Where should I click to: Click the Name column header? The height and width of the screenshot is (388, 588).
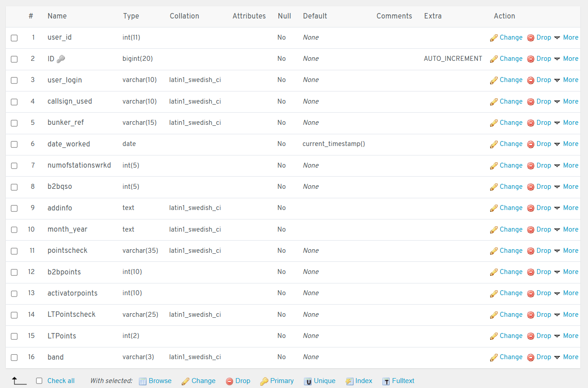(x=57, y=16)
